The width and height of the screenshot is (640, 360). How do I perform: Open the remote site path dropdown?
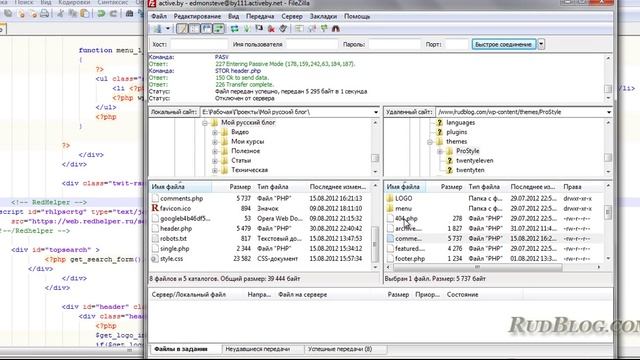609,112
